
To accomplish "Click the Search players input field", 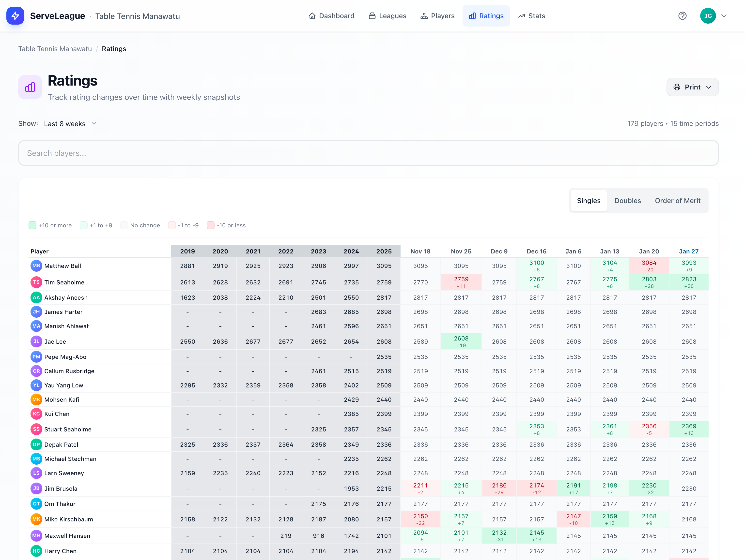I will pos(368,153).
